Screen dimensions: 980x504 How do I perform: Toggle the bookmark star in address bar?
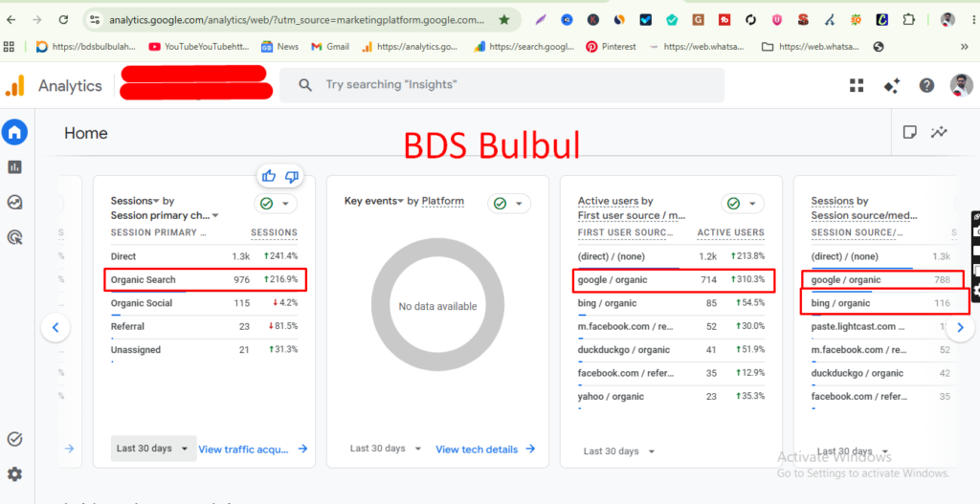point(503,20)
